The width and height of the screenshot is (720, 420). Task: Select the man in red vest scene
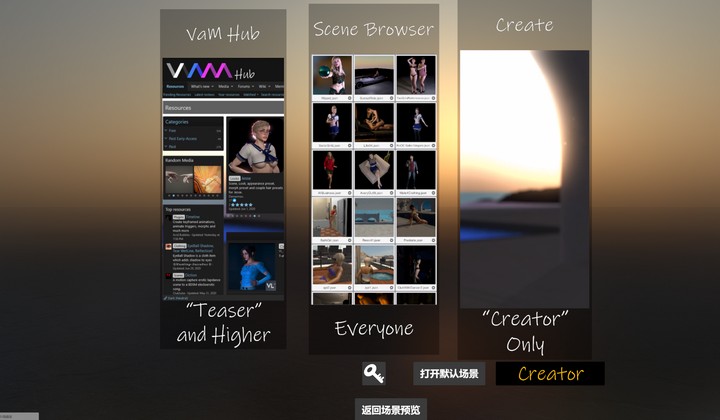click(416, 170)
